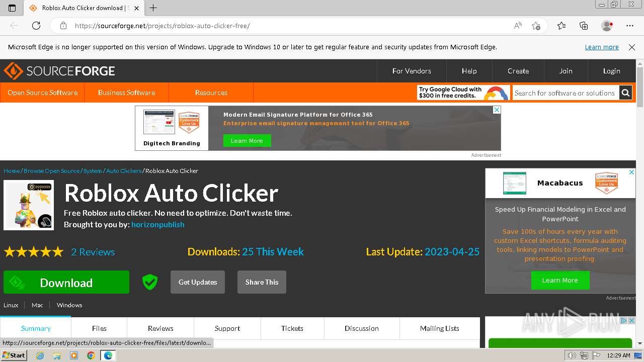Click the five-star rating
644x362 pixels.
[34, 252]
